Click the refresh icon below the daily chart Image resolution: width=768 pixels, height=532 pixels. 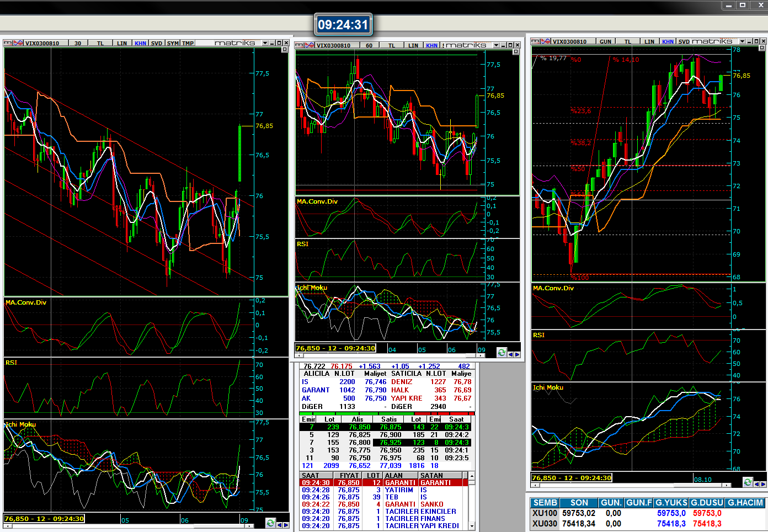coord(748,482)
